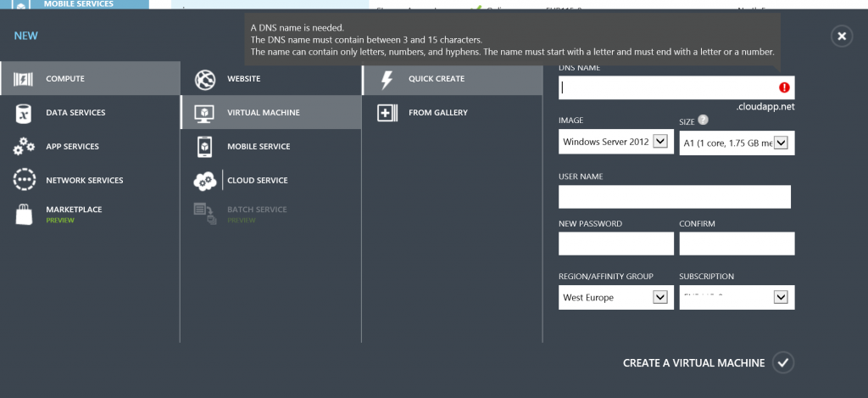The width and height of the screenshot is (868, 398).
Task: Open the Image dropdown (Windows Server 2012)
Action: [x=616, y=142]
